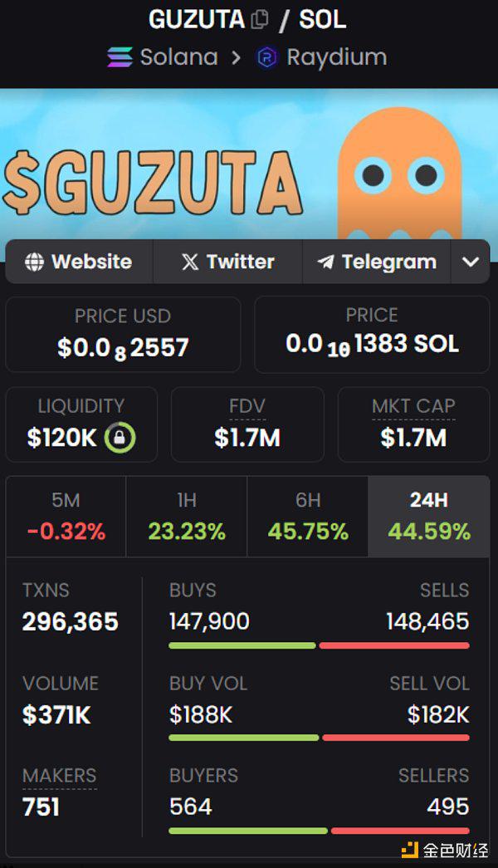The width and height of the screenshot is (498, 868).
Task: Expand more social links chevron
Action: 471,262
